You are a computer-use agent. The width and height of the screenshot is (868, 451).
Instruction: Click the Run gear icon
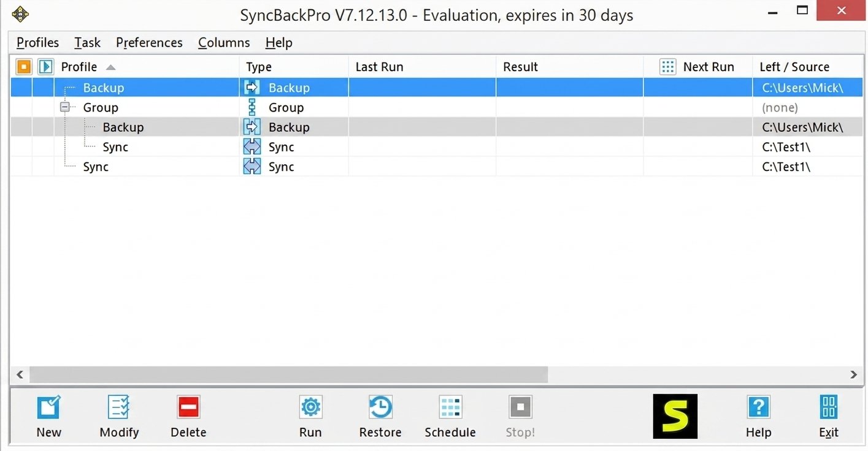(310, 407)
